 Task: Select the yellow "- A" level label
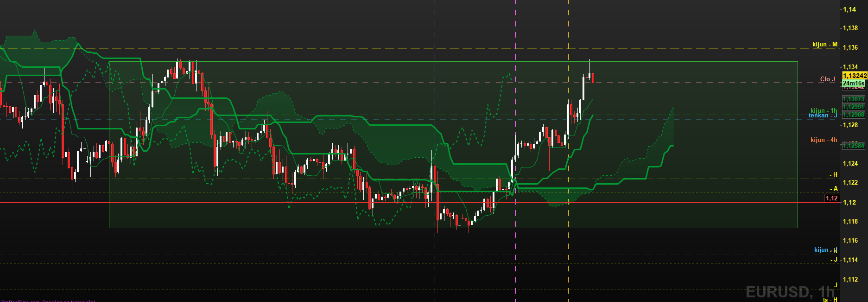click(x=834, y=189)
